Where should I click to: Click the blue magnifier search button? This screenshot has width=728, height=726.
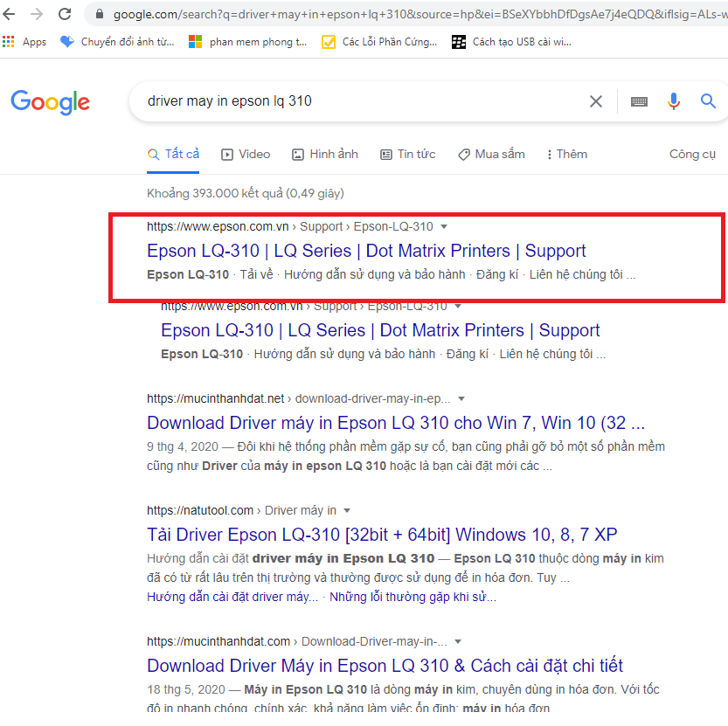pyautogui.click(x=709, y=101)
